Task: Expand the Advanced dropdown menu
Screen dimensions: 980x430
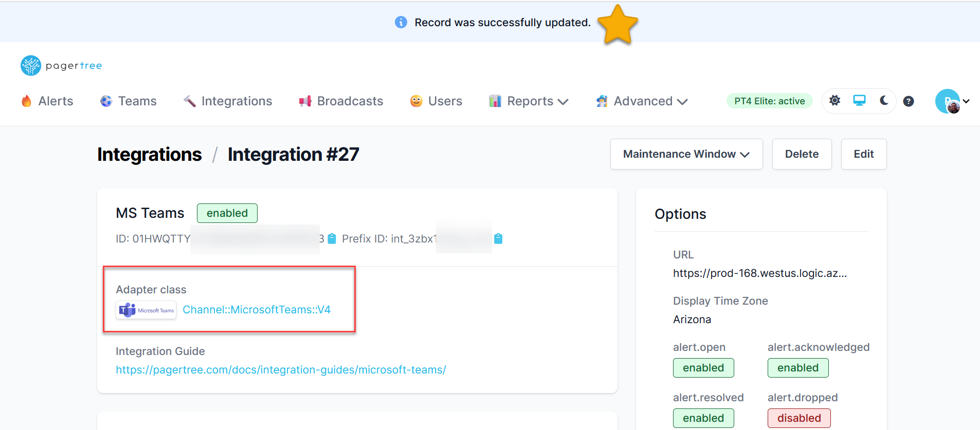Action: [642, 101]
